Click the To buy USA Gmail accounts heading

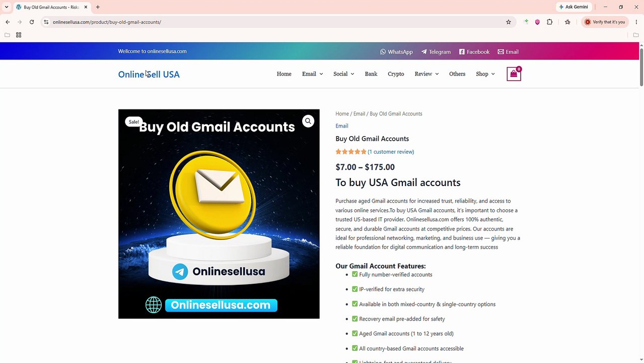click(x=398, y=183)
